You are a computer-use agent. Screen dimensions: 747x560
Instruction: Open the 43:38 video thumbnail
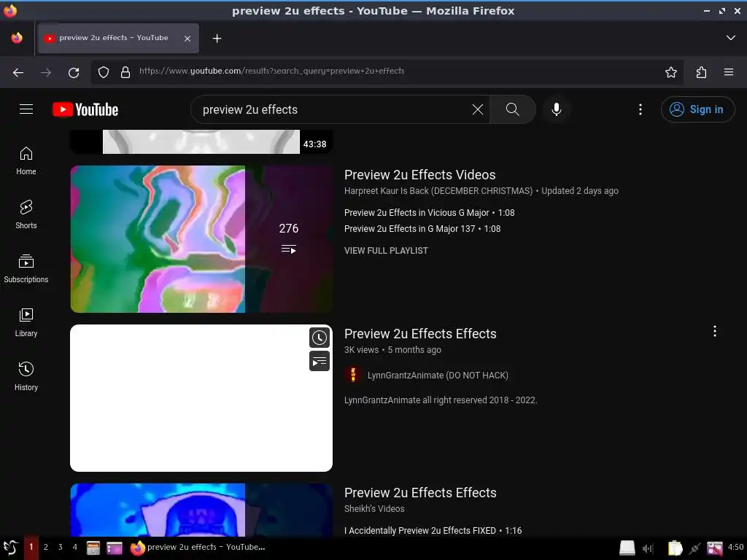(201, 141)
